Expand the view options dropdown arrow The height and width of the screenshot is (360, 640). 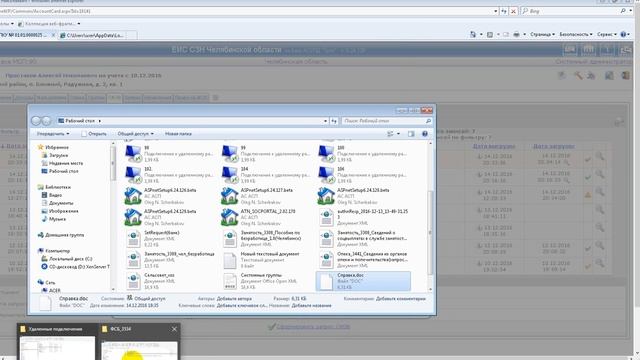[398, 134]
